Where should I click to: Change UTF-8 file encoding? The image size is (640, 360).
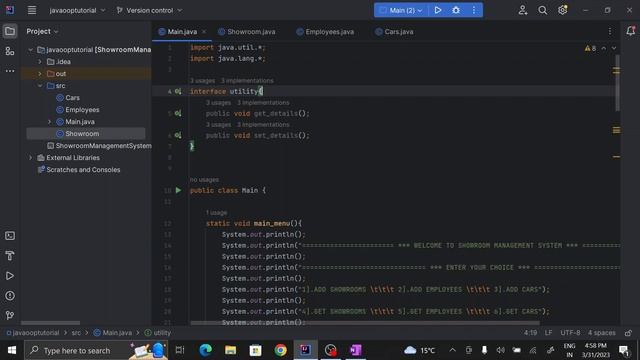(x=570, y=333)
